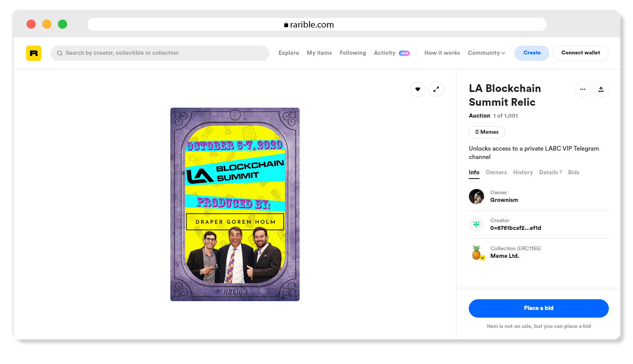The width and height of the screenshot is (633, 364).
Task: Click the share upload icon
Action: [601, 89]
